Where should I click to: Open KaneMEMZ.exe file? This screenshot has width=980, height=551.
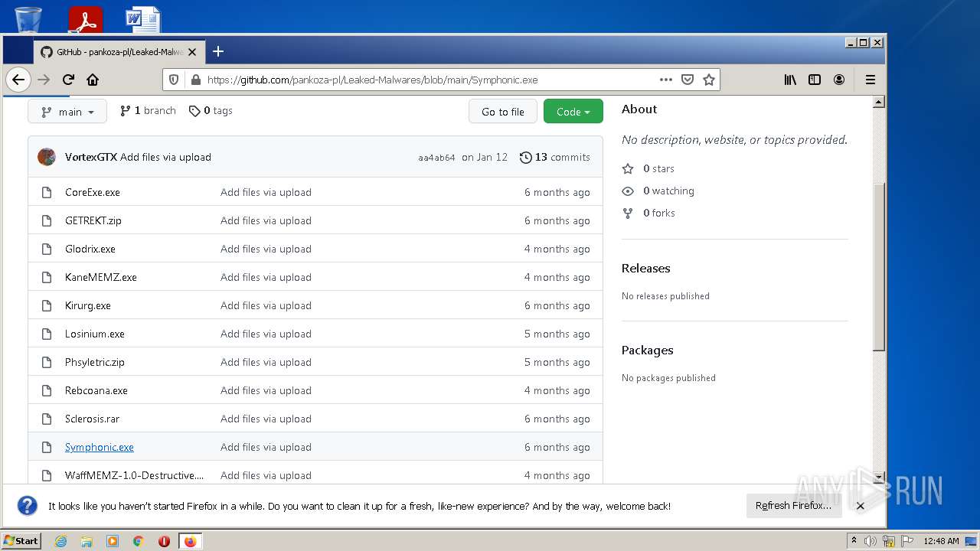coord(101,277)
